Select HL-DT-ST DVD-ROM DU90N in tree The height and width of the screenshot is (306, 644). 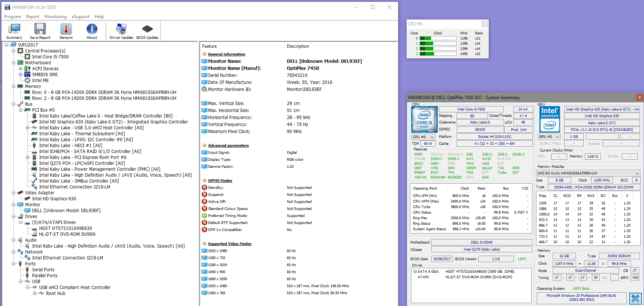coord(67,234)
